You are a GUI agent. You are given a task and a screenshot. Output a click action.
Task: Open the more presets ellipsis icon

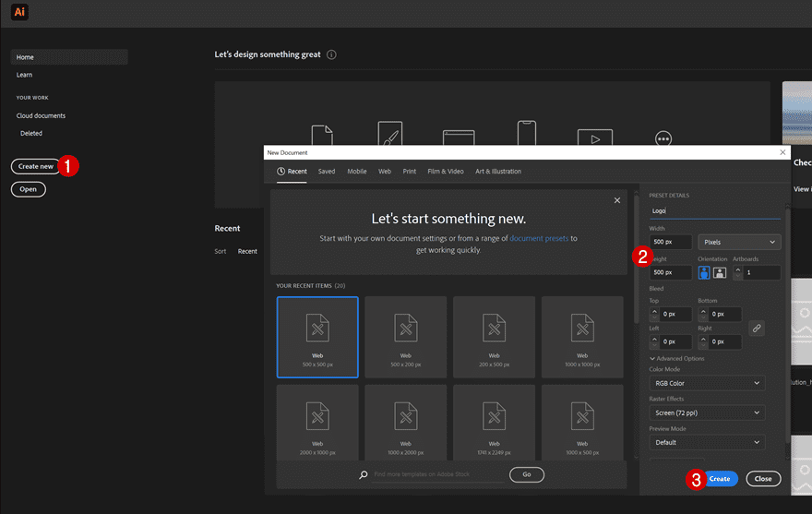[x=663, y=138]
